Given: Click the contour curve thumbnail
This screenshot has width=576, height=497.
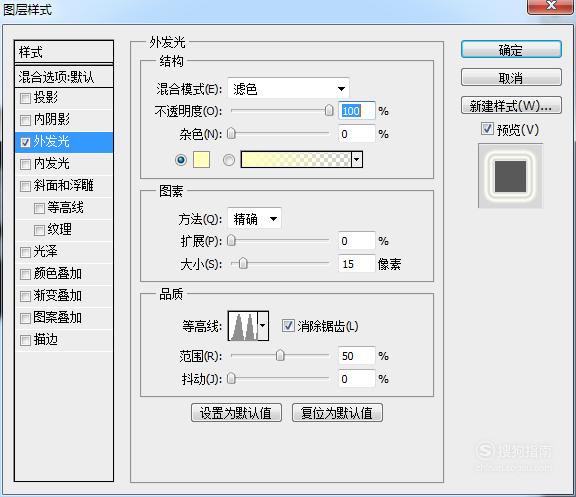Looking at the screenshot, I should pos(243,325).
